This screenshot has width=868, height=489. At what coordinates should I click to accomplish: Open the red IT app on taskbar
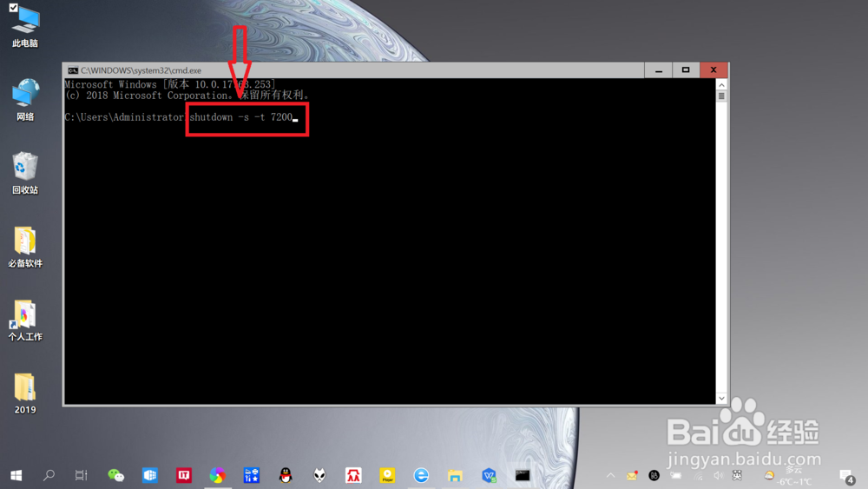tap(184, 475)
